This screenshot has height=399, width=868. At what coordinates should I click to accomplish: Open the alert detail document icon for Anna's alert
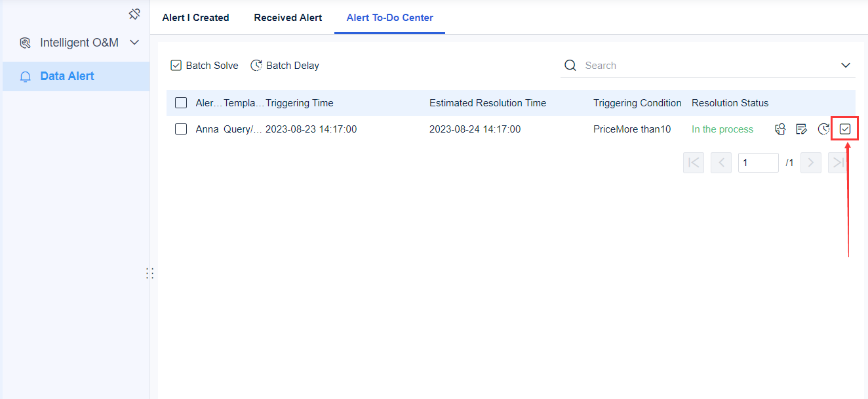pos(780,129)
